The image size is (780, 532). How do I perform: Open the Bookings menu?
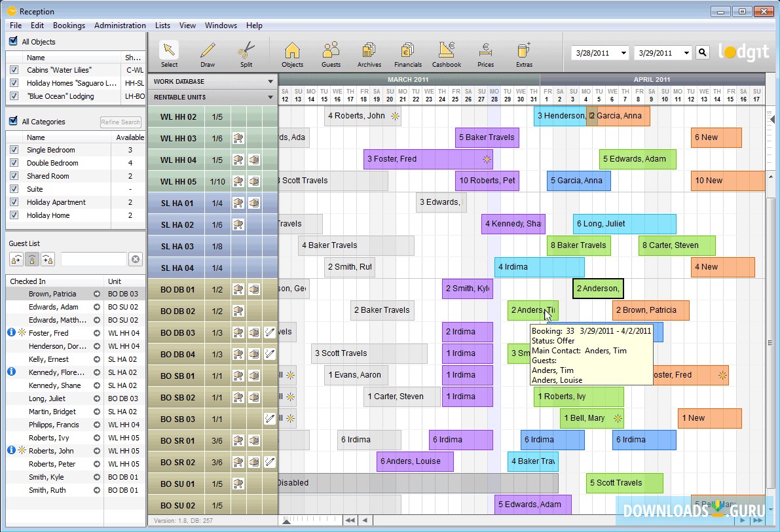69,26
